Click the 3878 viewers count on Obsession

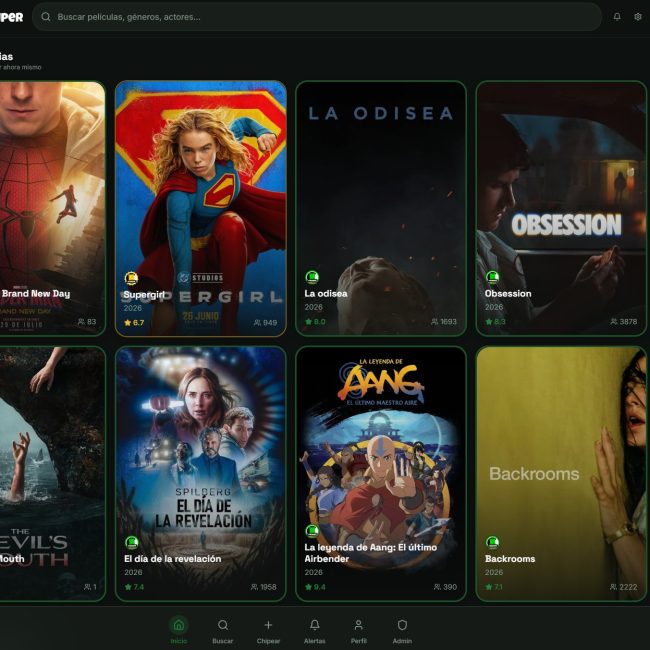tap(624, 322)
